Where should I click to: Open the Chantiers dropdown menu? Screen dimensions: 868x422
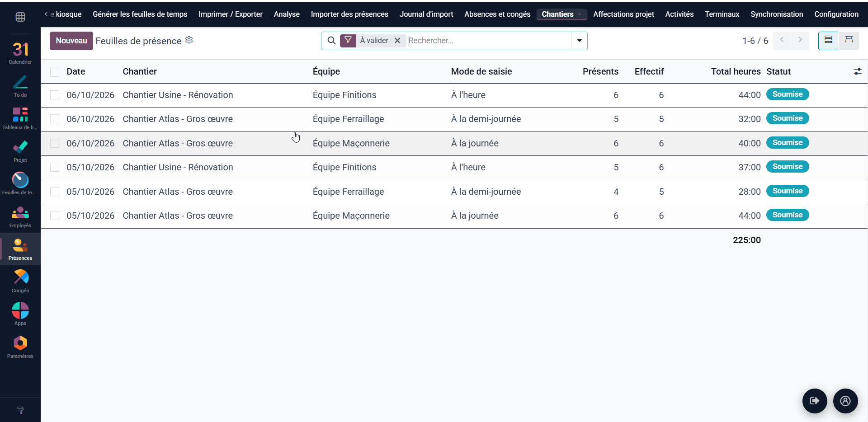click(x=561, y=14)
